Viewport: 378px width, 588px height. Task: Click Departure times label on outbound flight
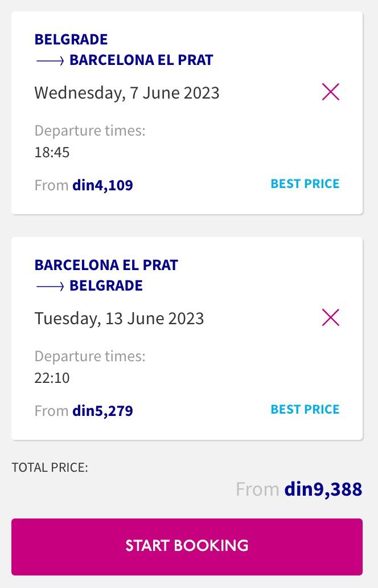(90, 130)
